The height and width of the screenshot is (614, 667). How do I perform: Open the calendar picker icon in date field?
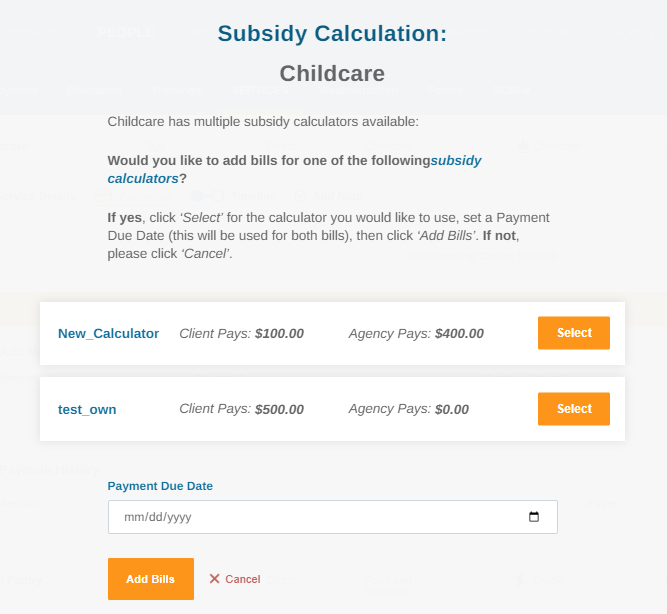[x=533, y=517]
